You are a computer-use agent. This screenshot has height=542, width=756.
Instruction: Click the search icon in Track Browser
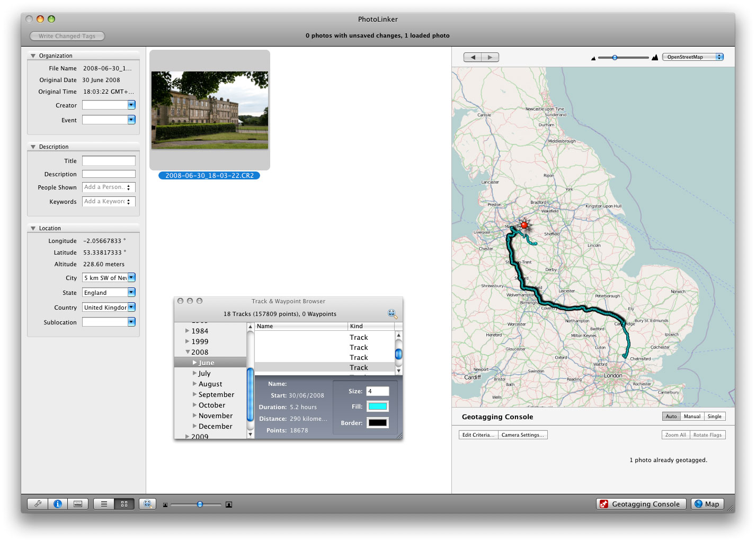pos(392,314)
